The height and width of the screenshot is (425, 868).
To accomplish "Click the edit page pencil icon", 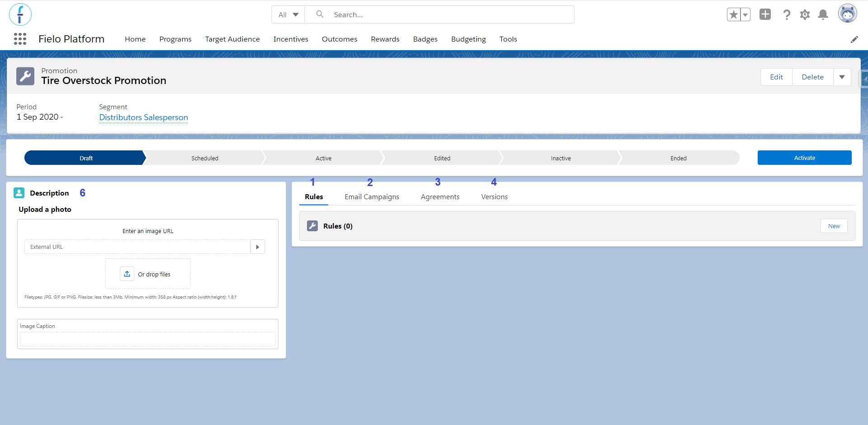I will 854,39.
